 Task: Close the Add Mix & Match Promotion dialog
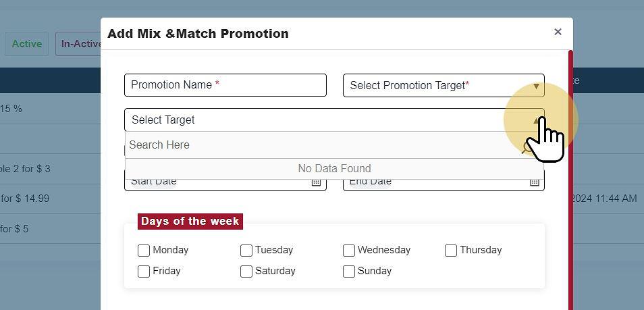[x=558, y=32]
